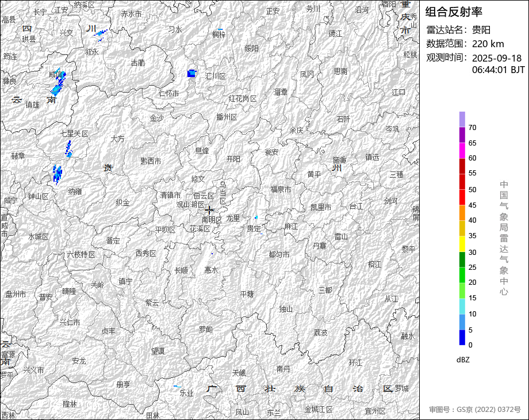The width and height of the screenshot is (529, 420).
Task: Click the '织金' map label
Action: [122, 203]
